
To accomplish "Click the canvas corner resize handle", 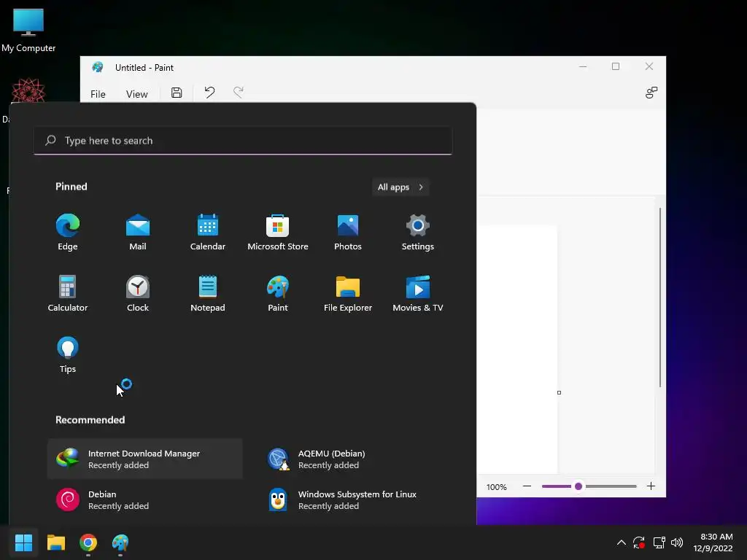I will coord(560,393).
